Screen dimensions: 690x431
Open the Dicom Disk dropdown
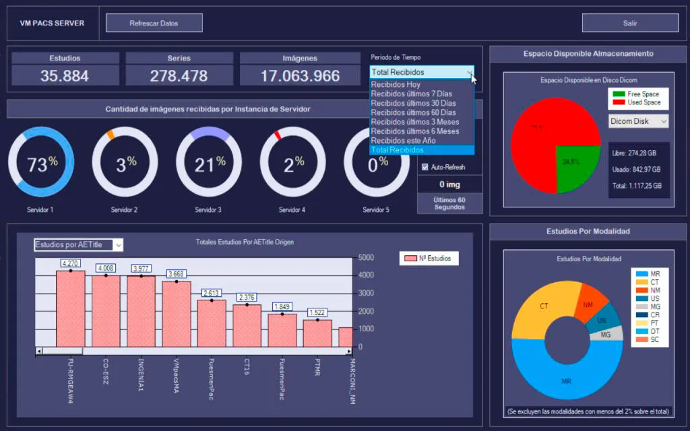pyautogui.click(x=638, y=121)
